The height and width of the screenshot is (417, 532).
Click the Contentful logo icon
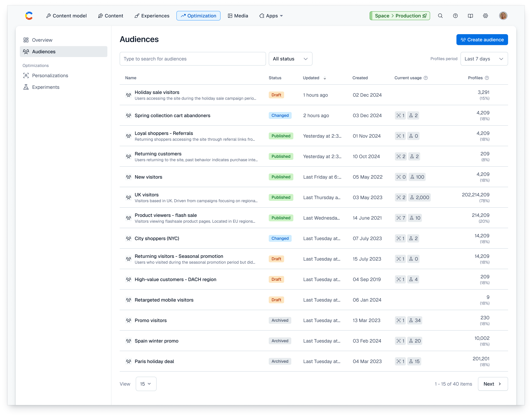pos(29,16)
